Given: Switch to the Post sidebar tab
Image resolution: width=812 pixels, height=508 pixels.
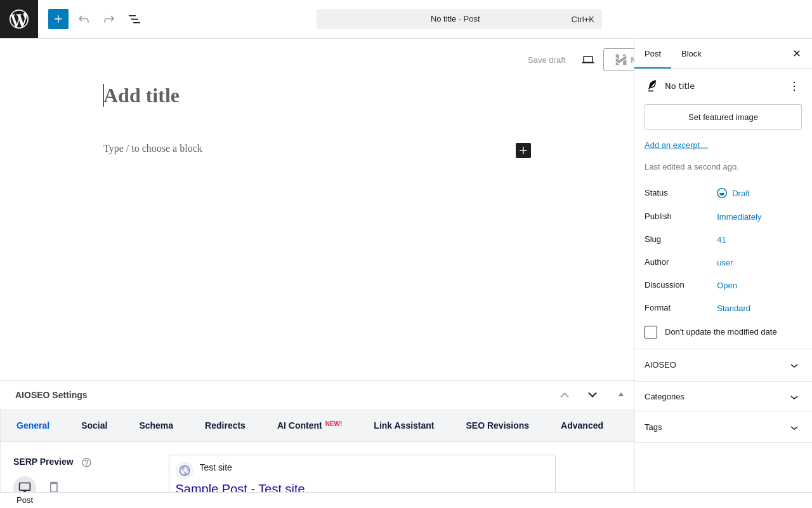Looking at the screenshot, I should tap(653, 54).
